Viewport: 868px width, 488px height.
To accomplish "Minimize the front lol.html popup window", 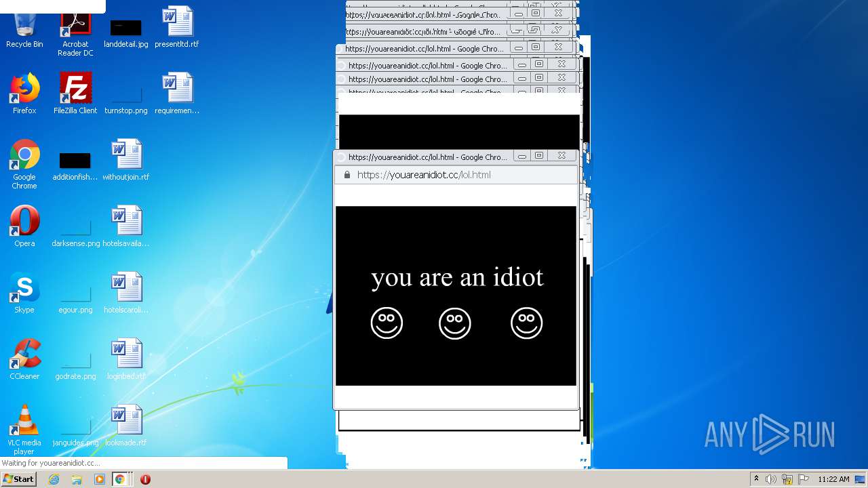I will (x=522, y=156).
